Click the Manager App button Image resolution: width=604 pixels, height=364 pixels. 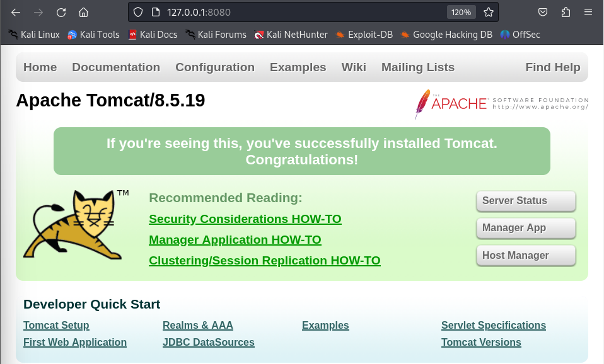526,228
